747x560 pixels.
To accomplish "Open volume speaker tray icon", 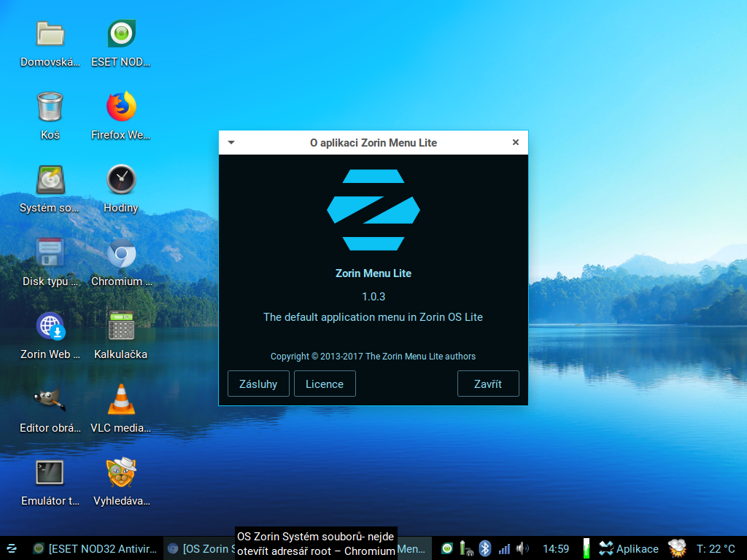I will [x=522, y=548].
